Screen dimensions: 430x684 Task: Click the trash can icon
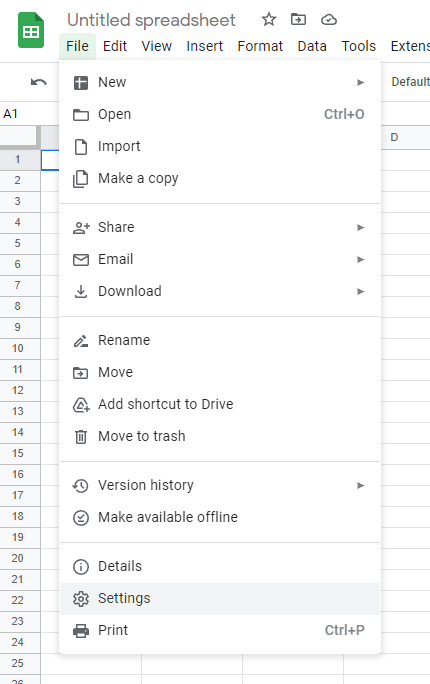[x=81, y=436]
